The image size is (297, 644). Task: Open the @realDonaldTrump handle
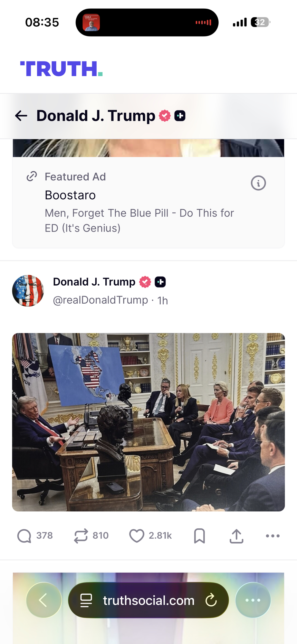[x=100, y=300]
